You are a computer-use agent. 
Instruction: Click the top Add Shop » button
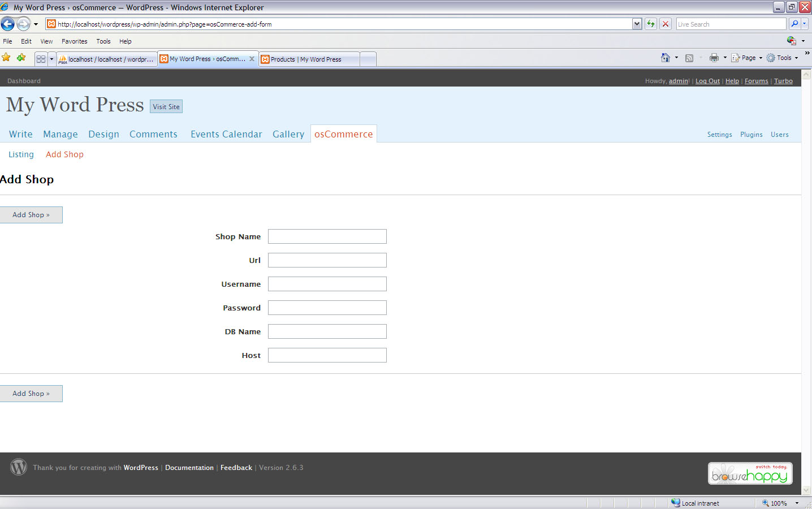click(31, 215)
